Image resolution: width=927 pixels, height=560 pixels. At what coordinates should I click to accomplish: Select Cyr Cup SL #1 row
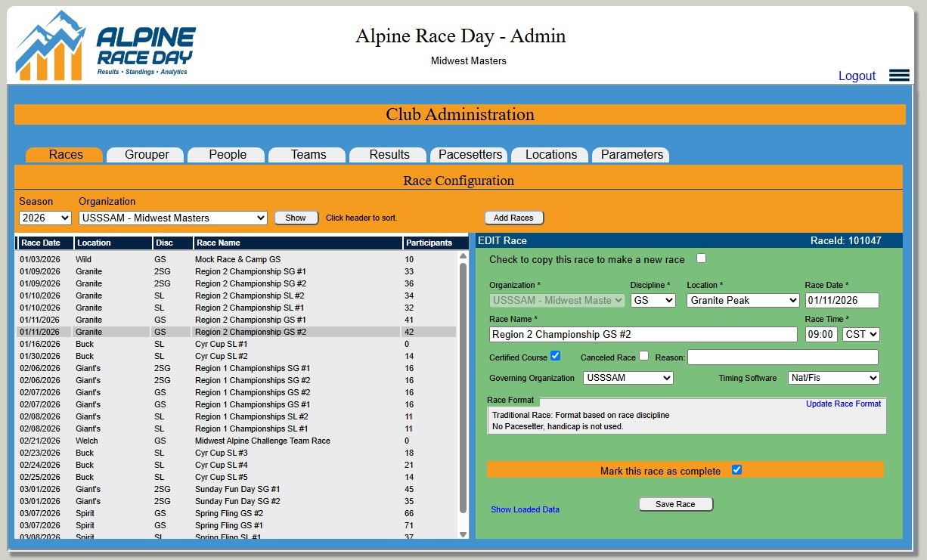[237, 344]
